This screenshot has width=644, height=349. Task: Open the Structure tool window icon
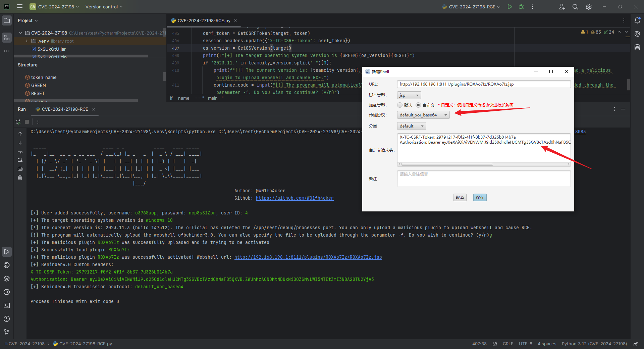point(7,38)
